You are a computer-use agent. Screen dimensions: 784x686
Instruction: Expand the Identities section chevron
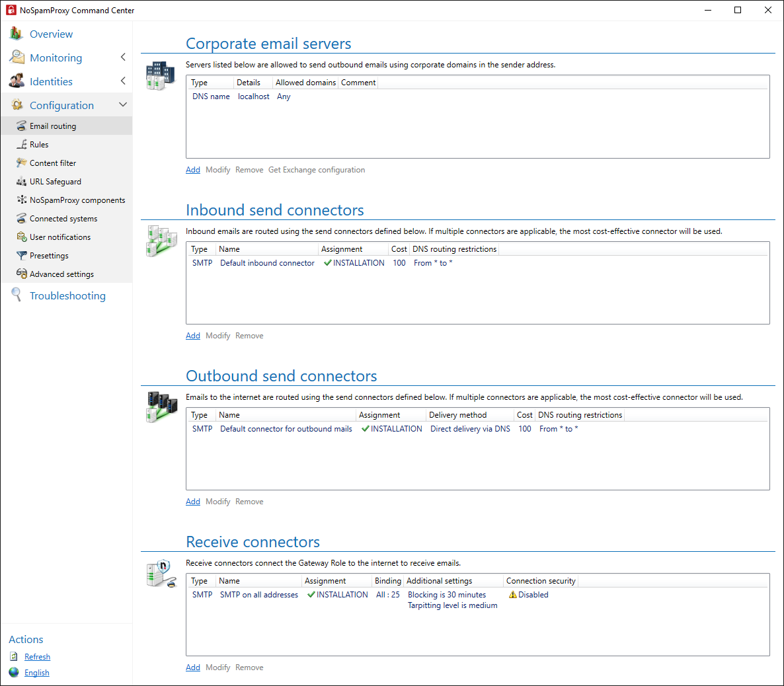click(x=123, y=81)
